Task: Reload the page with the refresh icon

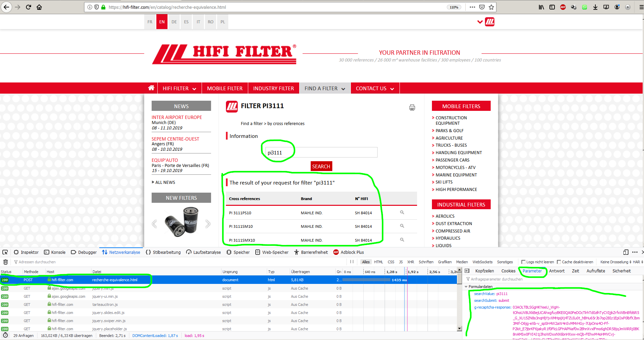Action: coord(28,7)
